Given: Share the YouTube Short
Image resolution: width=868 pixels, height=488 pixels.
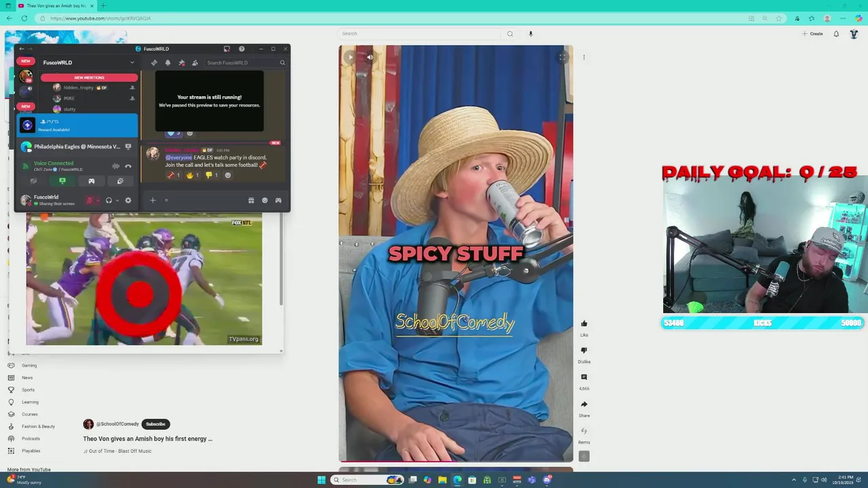Looking at the screenshot, I should 584,405.
